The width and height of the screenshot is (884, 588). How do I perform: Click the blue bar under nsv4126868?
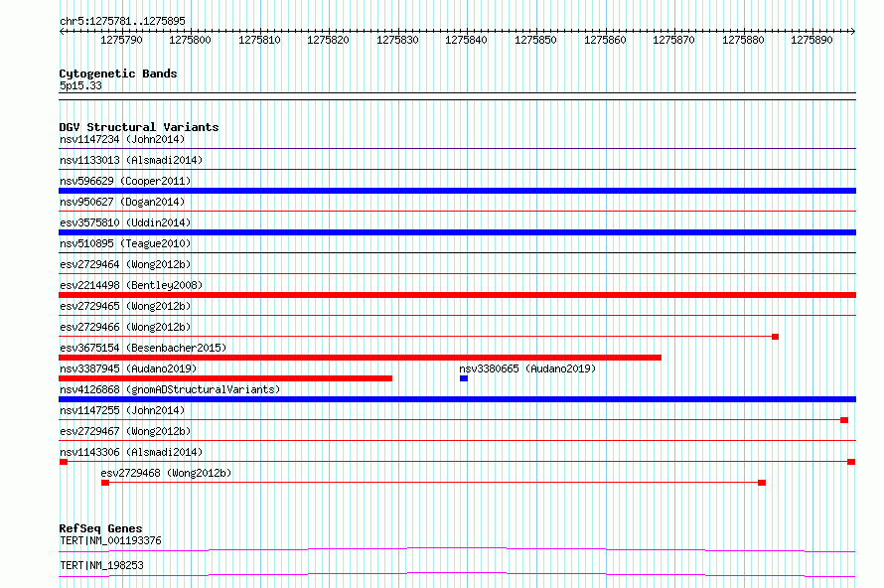click(457, 399)
